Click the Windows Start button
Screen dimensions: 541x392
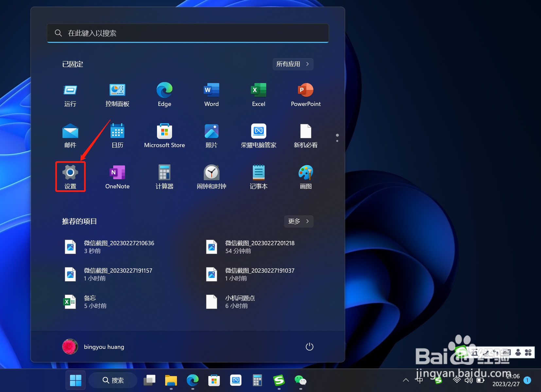click(76, 381)
